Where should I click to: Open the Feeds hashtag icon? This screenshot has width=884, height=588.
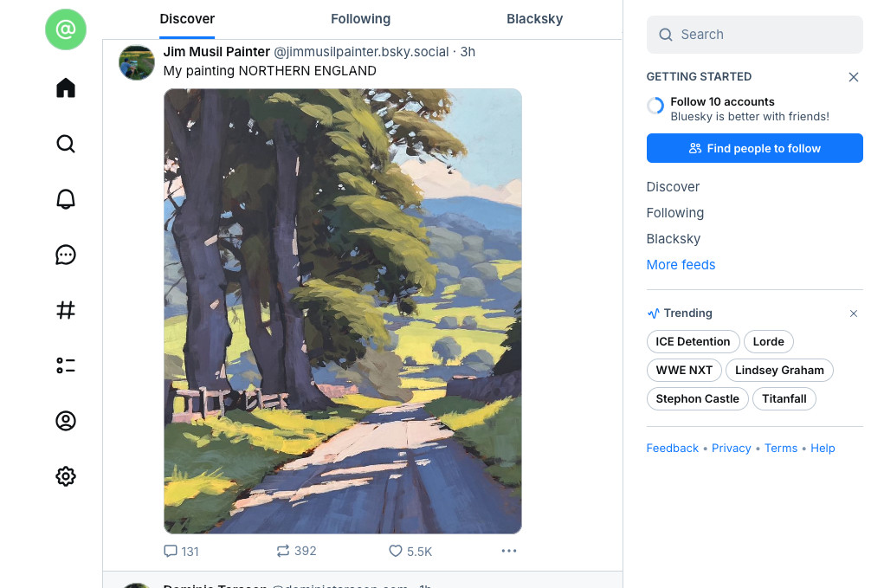(66, 310)
